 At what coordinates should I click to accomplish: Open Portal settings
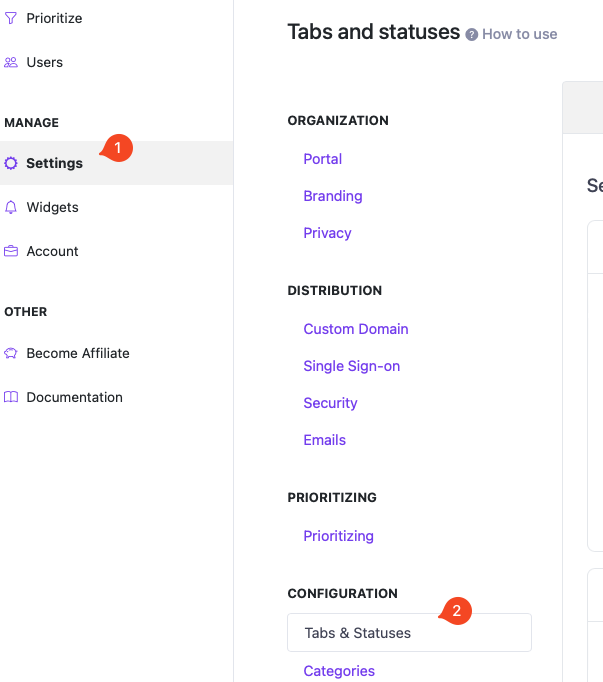tap(322, 159)
